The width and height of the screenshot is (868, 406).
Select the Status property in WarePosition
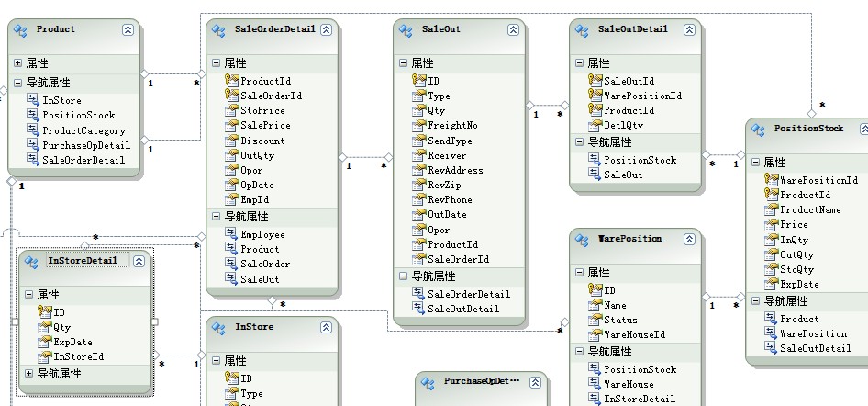[x=620, y=320]
